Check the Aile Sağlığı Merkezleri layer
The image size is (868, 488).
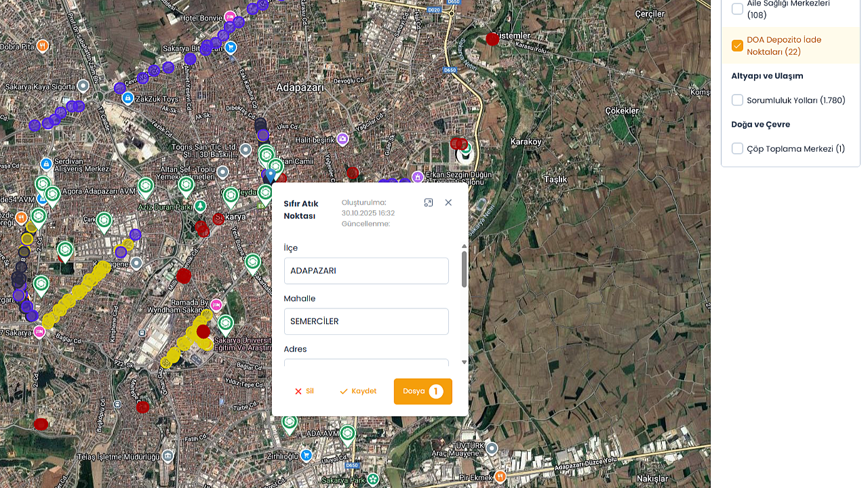[x=737, y=9]
